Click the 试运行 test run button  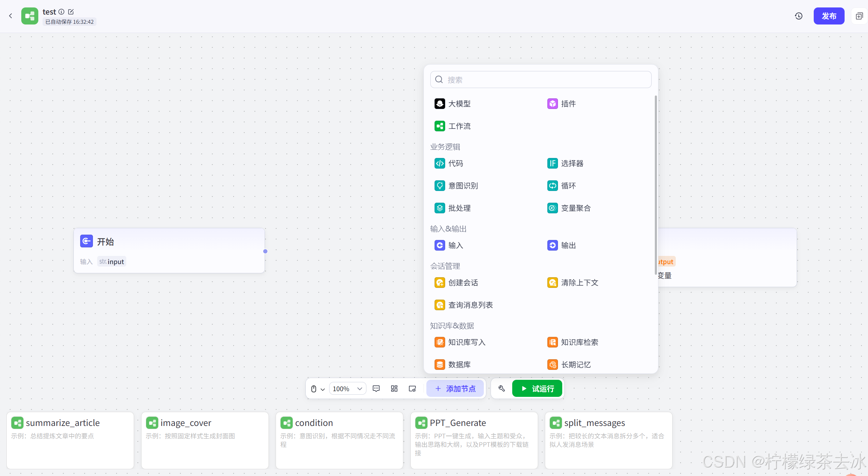pos(537,389)
